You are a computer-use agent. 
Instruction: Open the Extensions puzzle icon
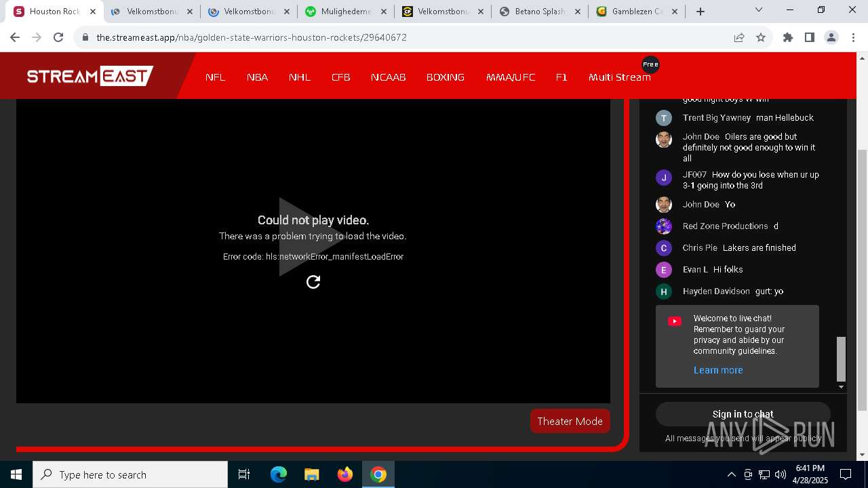point(788,37)
